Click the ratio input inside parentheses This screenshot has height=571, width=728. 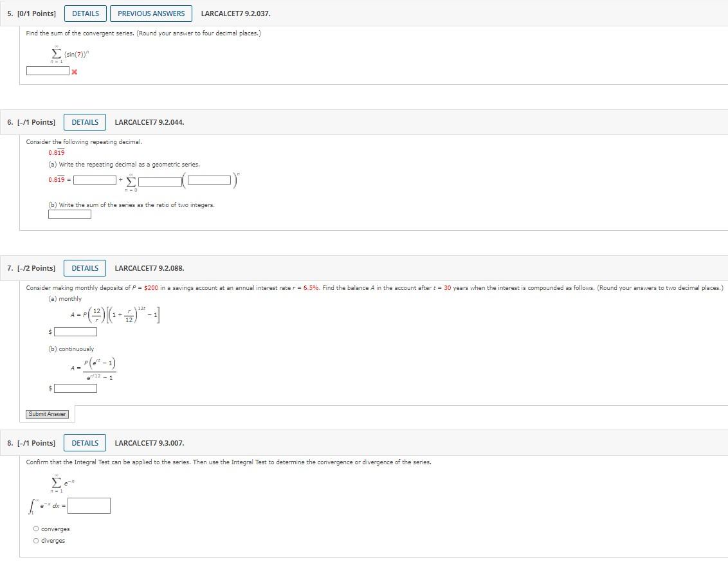[210, 179]
